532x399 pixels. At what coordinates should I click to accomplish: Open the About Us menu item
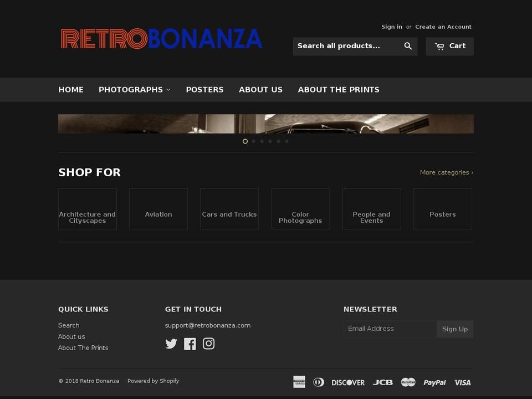click(260, 90)
